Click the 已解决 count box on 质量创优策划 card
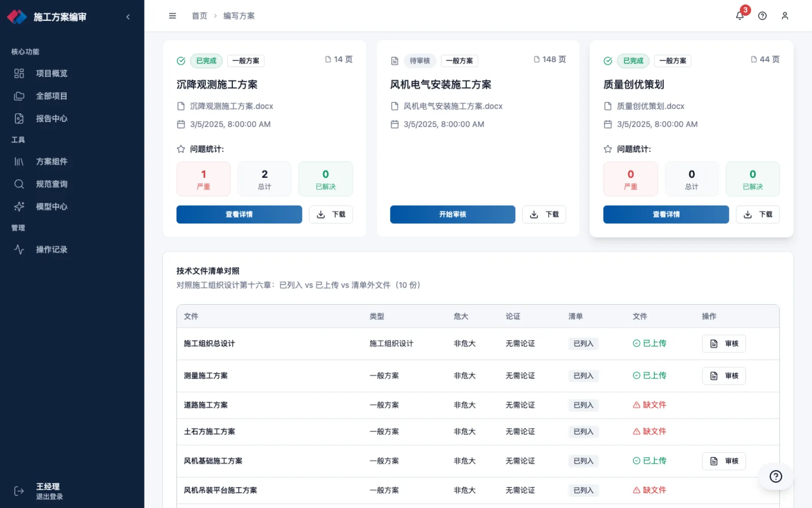Viewport: 812px width, 508px height. pos(753,179)
